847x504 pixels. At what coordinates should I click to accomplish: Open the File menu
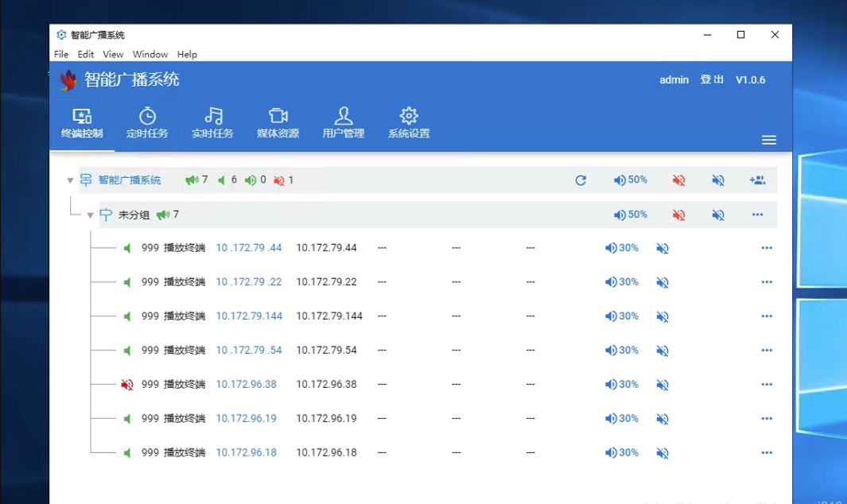(x=61, y=54)
